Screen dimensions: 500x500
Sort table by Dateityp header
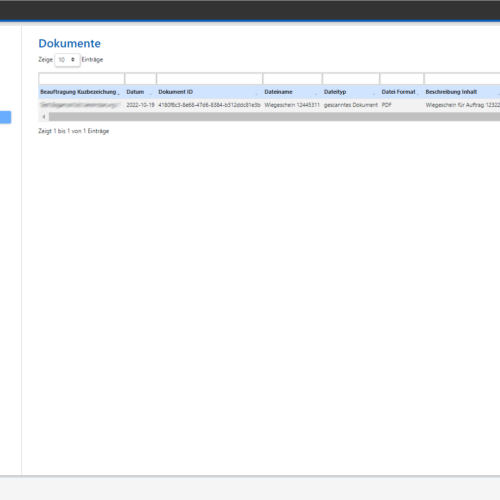(351, 92)
